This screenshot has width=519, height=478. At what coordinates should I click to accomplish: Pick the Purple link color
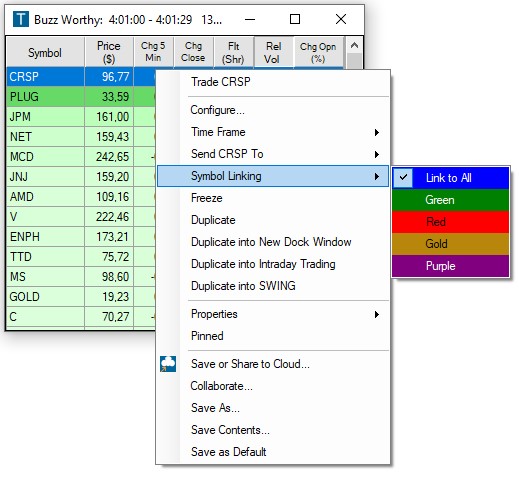(451, 266)
